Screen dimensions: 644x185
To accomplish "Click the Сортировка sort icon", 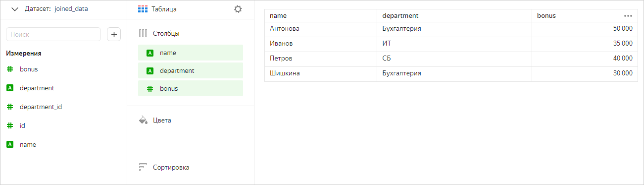I will (x=143, y=167).
